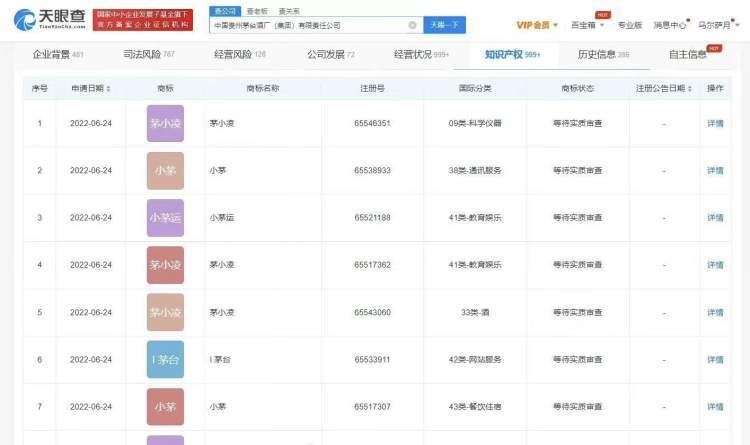Click registration number 65521188
The image size is (750, 445).
372,218
